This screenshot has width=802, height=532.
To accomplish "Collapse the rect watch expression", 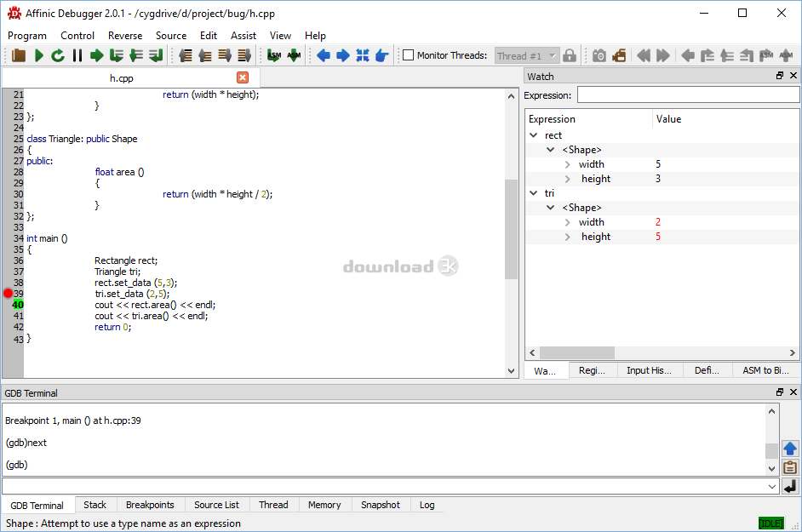I will pyautogui.click(x=534, y=135).
